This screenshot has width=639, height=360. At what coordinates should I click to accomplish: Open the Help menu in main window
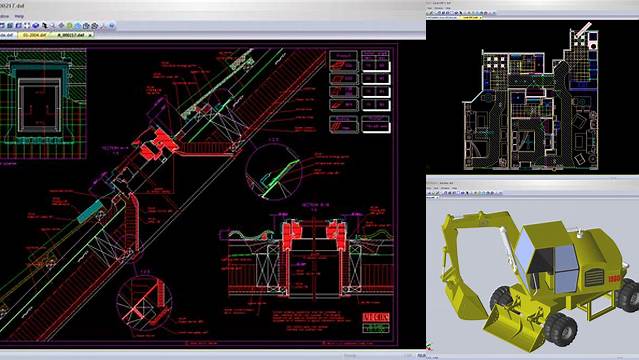click(x=19, y=16)
